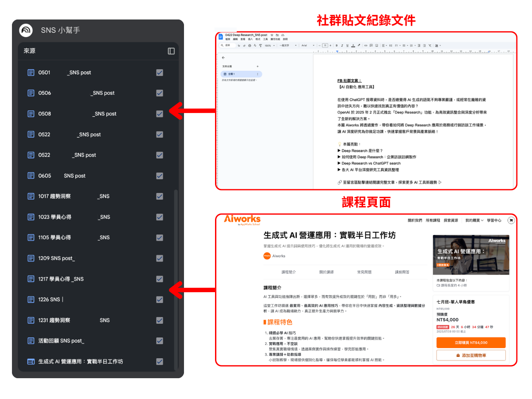Click the sources list vertical scrollbar

176,279
